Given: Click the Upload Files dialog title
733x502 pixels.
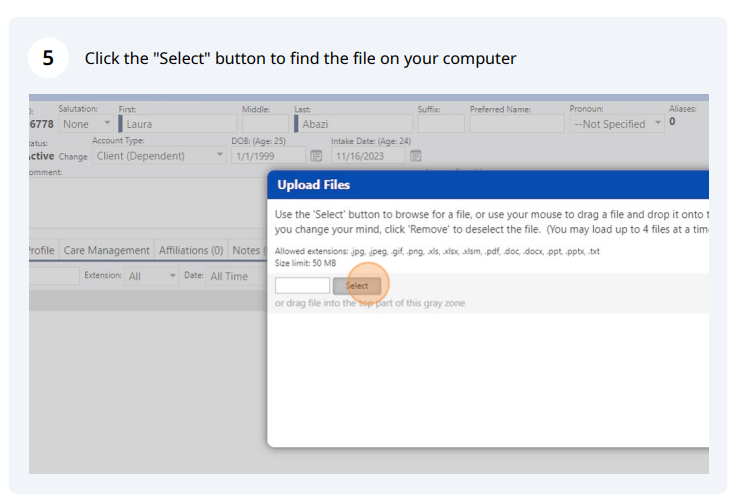Looking at the screenshot, I should coord(314,185).
